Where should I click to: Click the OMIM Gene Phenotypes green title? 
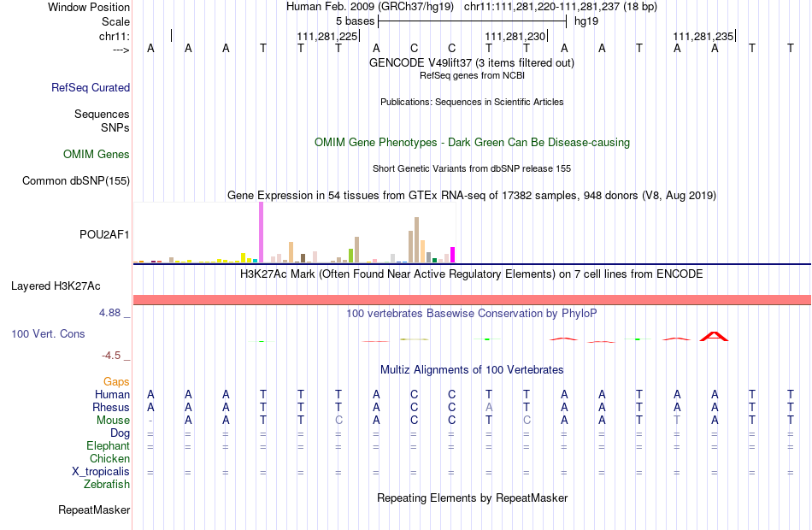pyautogui.click(x=472, y=143)
